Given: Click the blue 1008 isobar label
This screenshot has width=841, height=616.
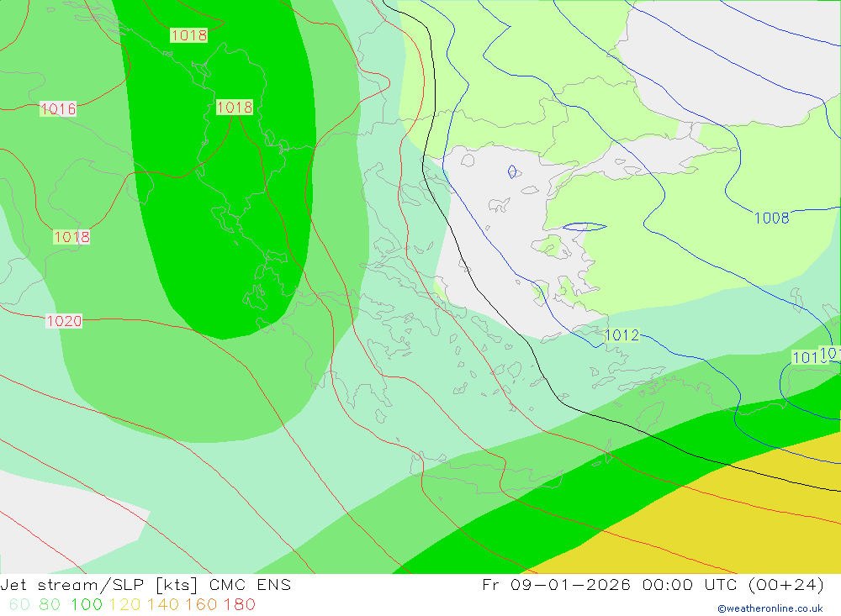Looking at the screenshot, I should point(772,218).
